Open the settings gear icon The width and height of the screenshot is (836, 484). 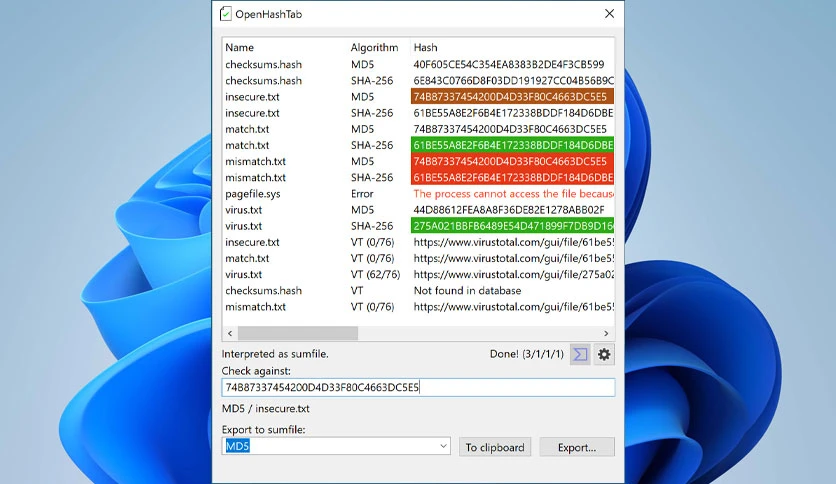point(604,354)
